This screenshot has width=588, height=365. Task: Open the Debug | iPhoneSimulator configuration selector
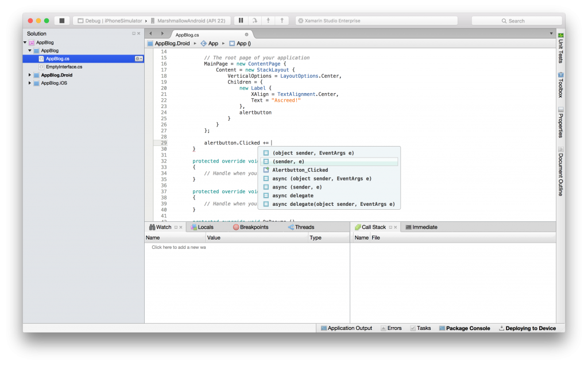point(110,21)
